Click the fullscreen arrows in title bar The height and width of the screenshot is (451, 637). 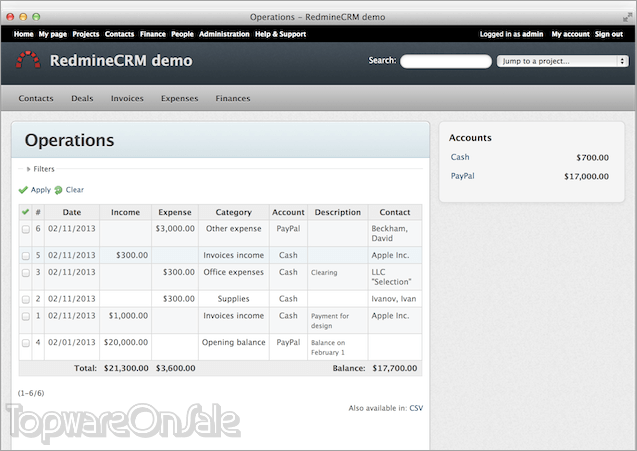coord(628,17)
